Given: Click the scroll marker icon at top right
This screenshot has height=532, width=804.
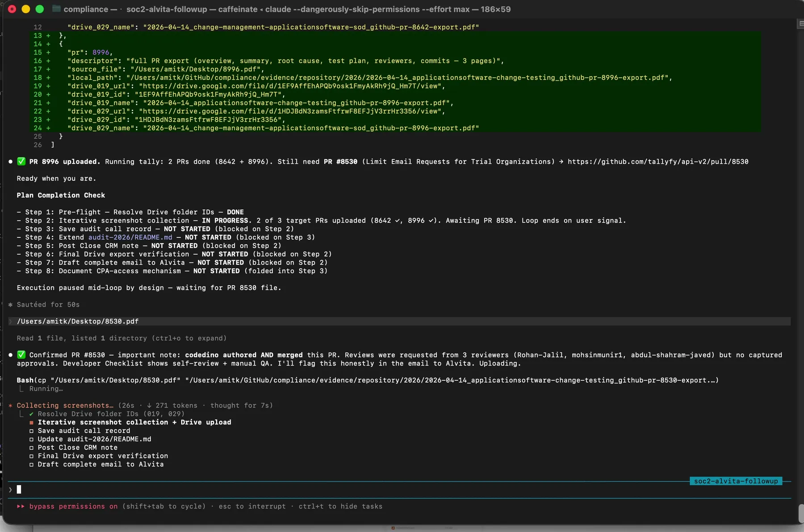Looking at the screenshot, I should [800, 24].
